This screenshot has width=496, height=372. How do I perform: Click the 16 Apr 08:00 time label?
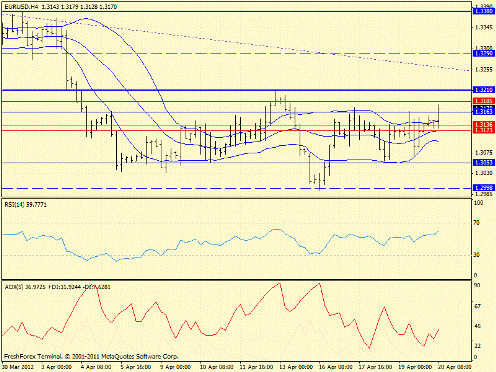336,367
